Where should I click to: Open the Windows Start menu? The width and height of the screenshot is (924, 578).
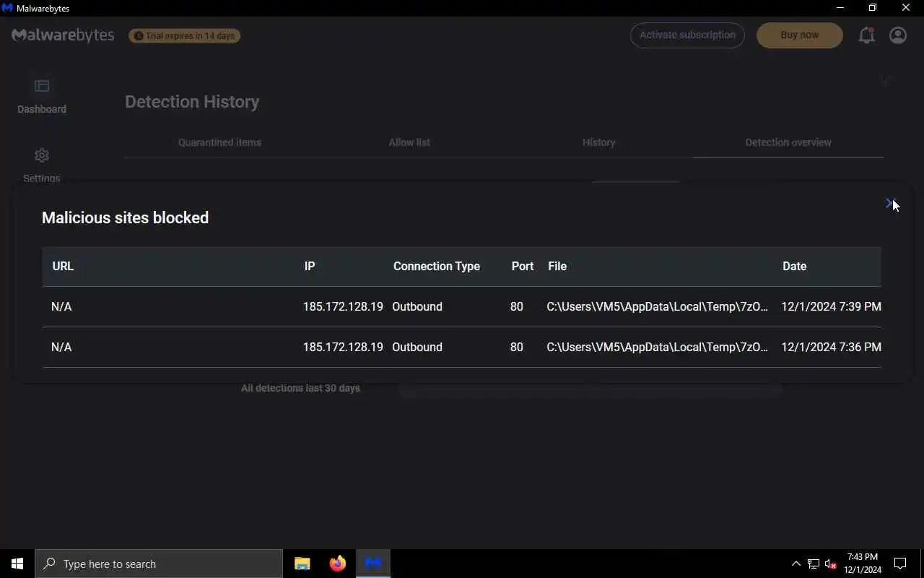click(x=17, y=564)
